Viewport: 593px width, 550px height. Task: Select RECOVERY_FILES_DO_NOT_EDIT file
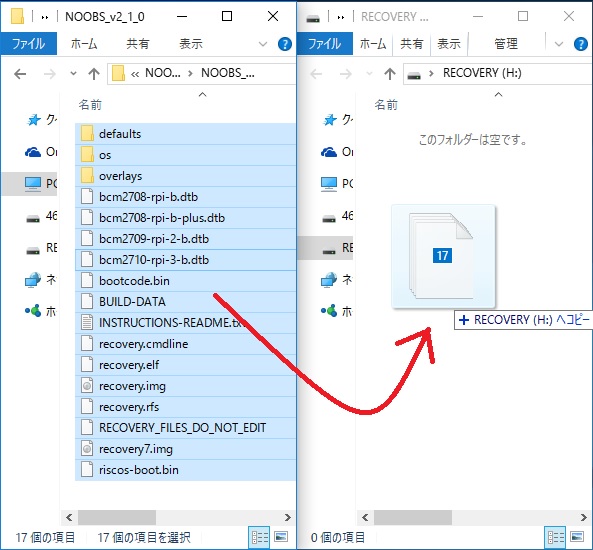tap(185, 428)
